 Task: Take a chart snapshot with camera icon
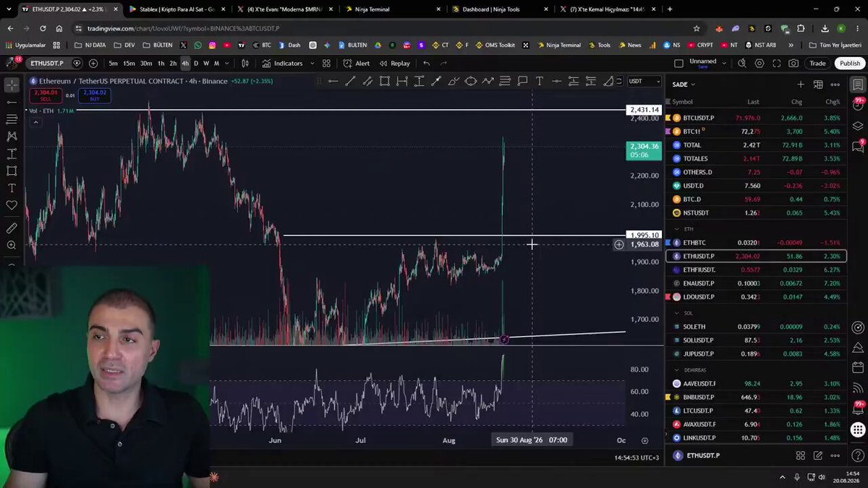pos(793,64)
